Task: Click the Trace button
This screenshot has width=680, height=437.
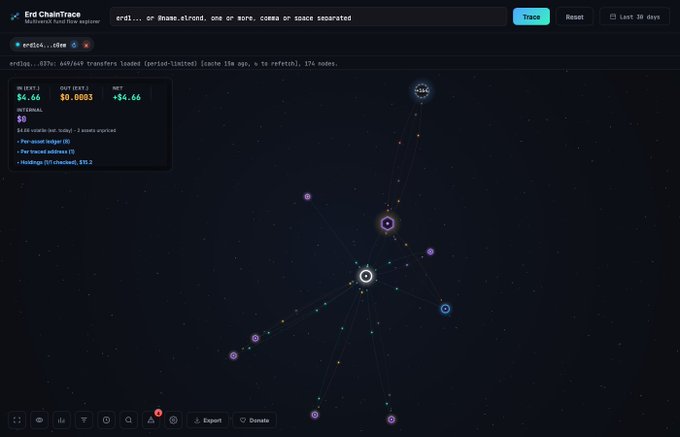Action: coord(531,17)
